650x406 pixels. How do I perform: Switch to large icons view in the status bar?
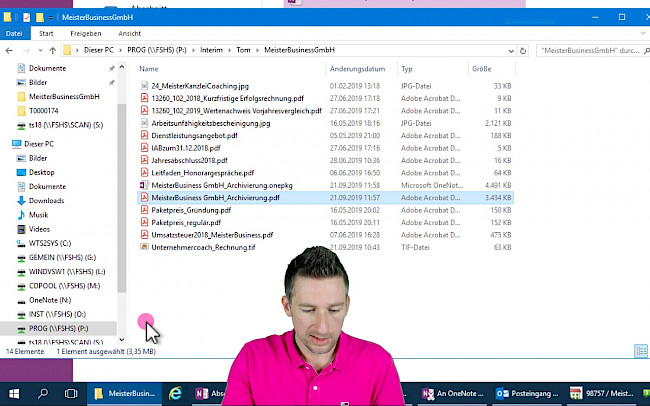coord(641,350)
